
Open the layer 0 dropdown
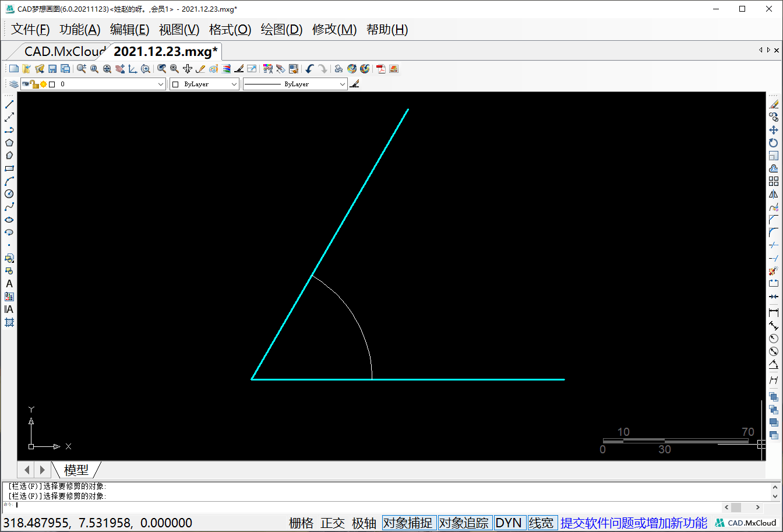161,84
